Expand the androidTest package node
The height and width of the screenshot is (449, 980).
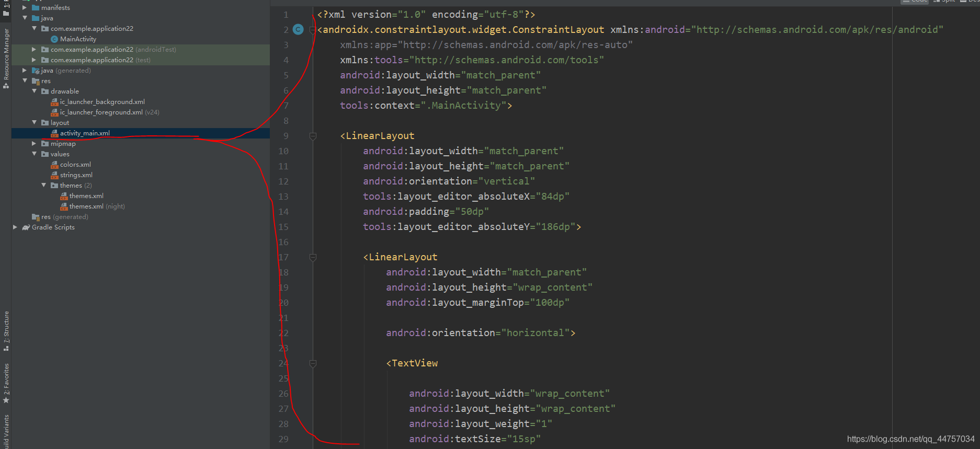34,49
